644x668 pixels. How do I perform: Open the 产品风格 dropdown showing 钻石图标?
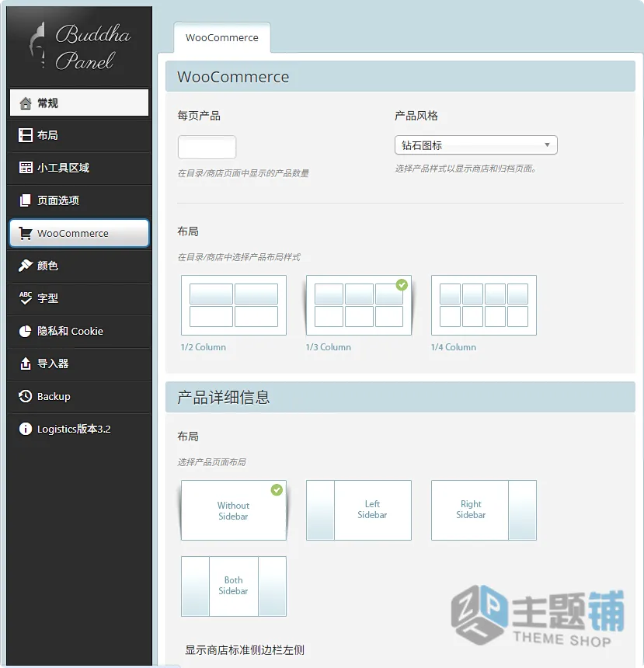point(475,145)
